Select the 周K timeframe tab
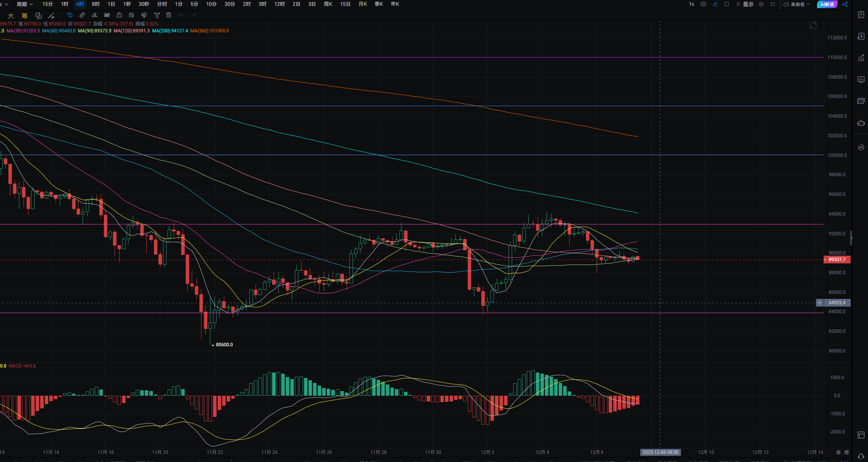This screenshot has height=462, width=868. (328, 4)
